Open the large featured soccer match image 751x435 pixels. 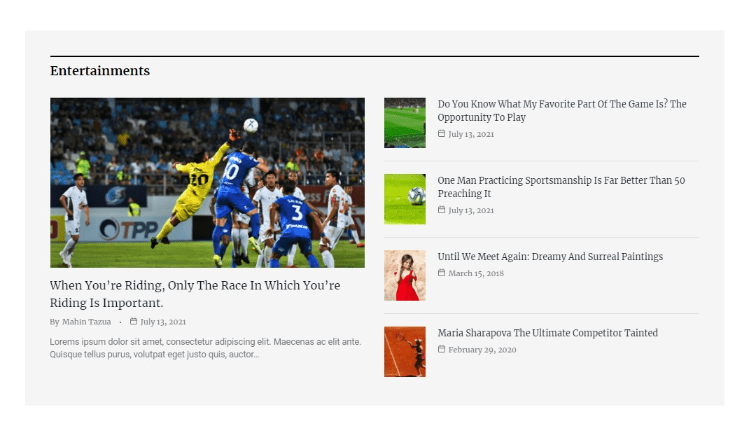(207, 182)
